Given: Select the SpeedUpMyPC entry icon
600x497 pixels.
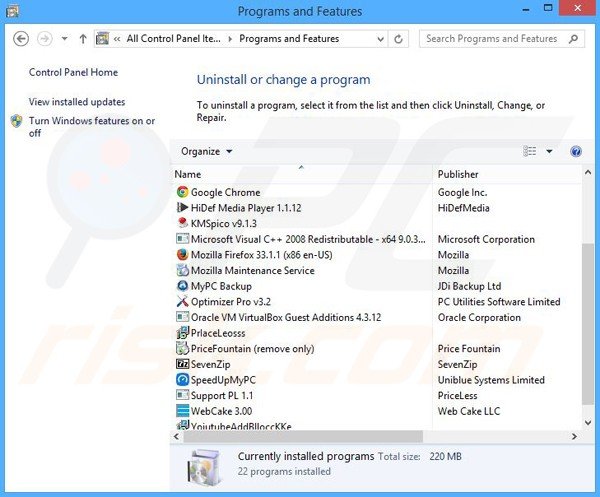Looking at the screenshot, I should coord(183,380).
